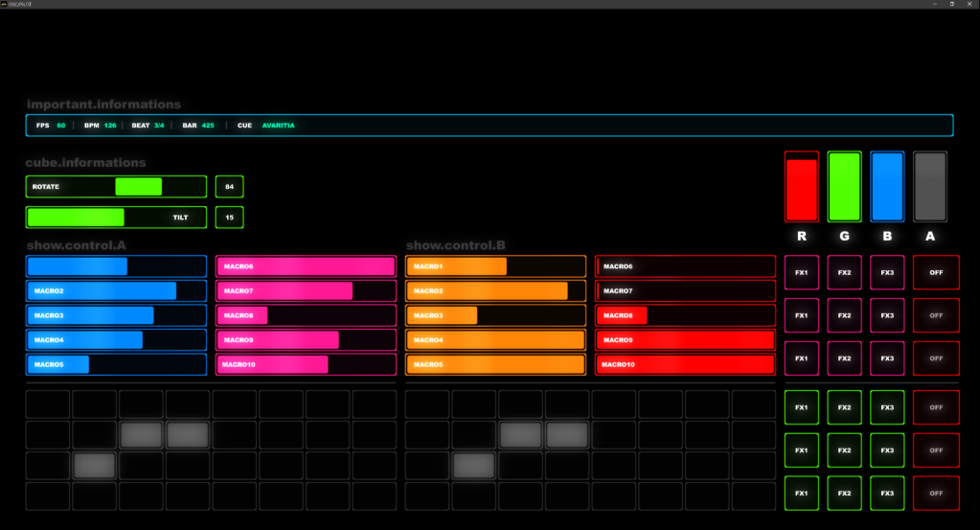Trigger FX3 in the bottom pink row
The image size is (980, 530).
point(887,358)
